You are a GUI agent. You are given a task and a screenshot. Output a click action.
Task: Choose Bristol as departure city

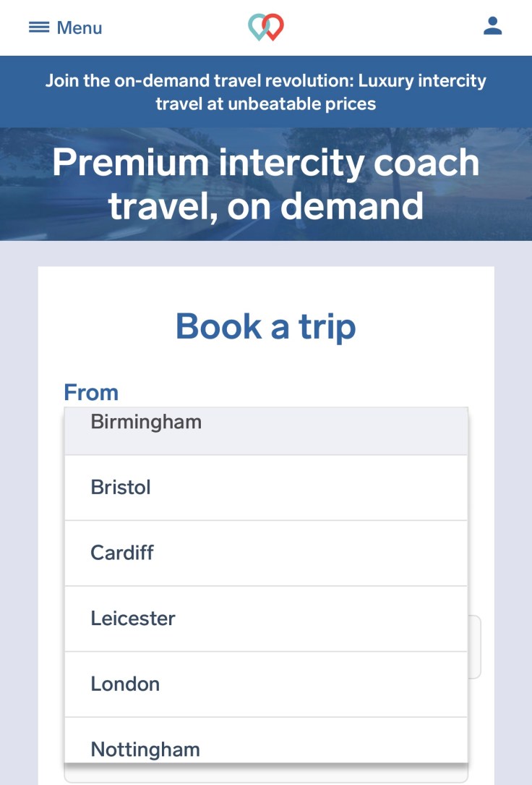click(x=121, y=488)
